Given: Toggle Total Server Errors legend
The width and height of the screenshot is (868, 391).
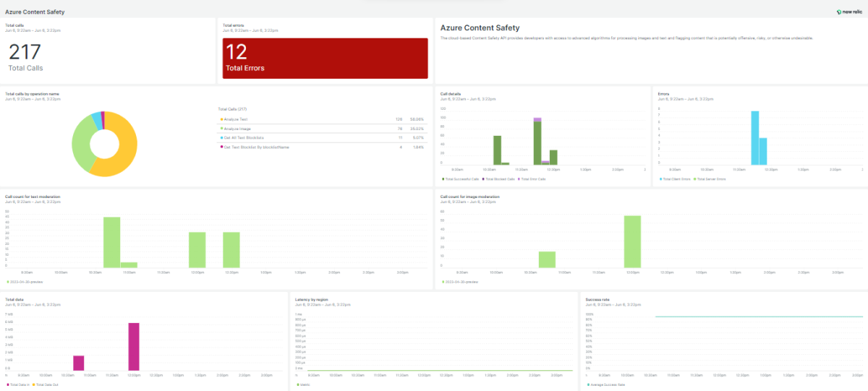Looking at the screenshot, I should [x=710, y=179].
